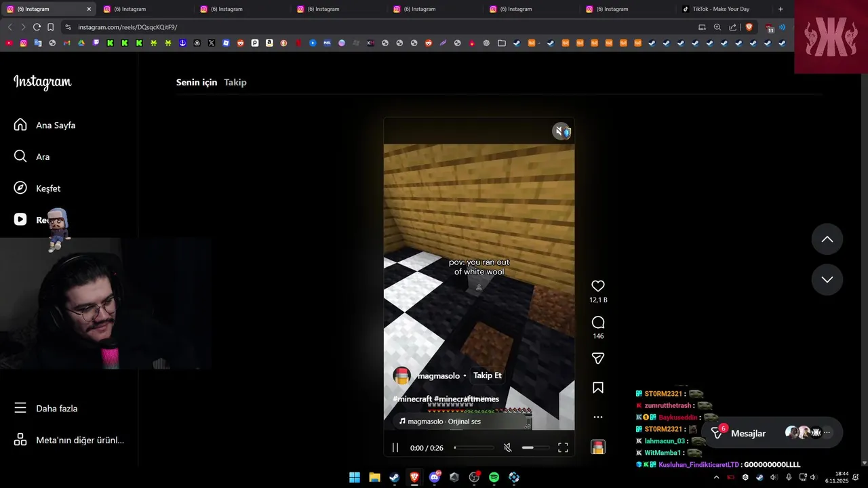Go forward in browser history
This screenshot has height=488, width=868.
coord(23,27)
